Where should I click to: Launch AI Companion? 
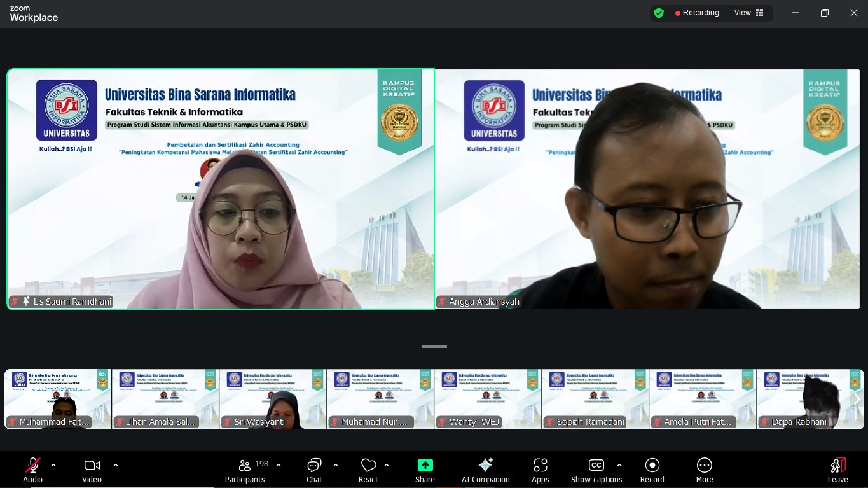tap(486, 470)
